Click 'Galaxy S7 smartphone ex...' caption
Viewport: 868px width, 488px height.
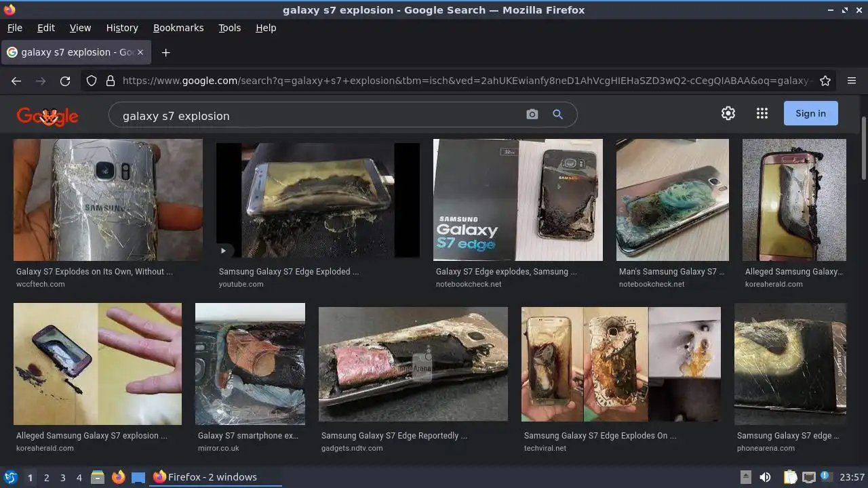pyautogui.click(x=248, y=436)
